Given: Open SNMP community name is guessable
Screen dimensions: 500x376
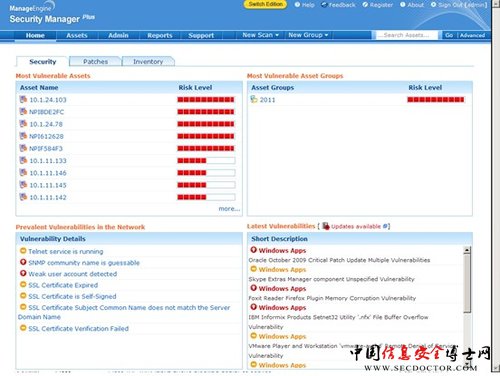Looking at the screenshot, I should tap(84, 263).
